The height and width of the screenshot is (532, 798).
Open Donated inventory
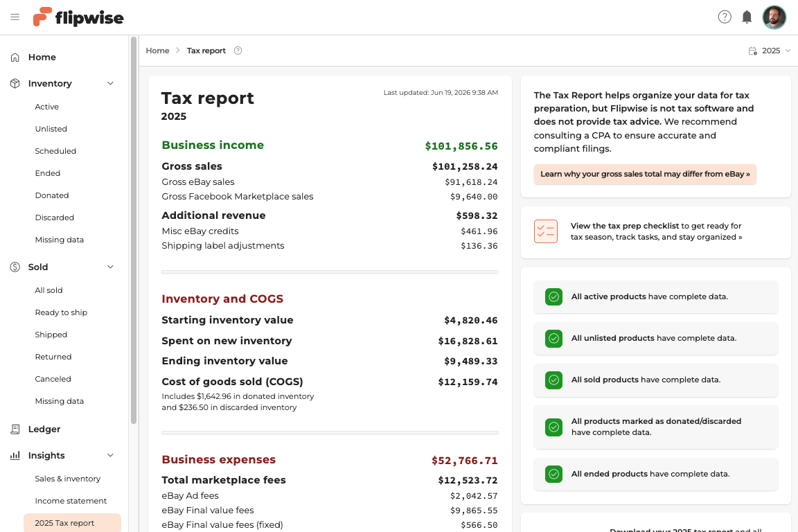pyautogui.click(x=51, y=195)
